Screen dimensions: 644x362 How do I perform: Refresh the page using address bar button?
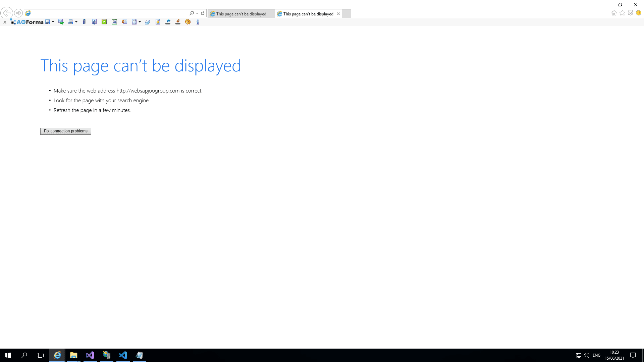pos(203,13)
